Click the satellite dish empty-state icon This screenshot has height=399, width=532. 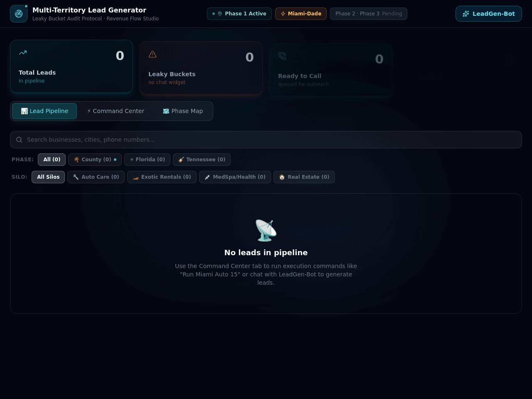tap(266, 230)
